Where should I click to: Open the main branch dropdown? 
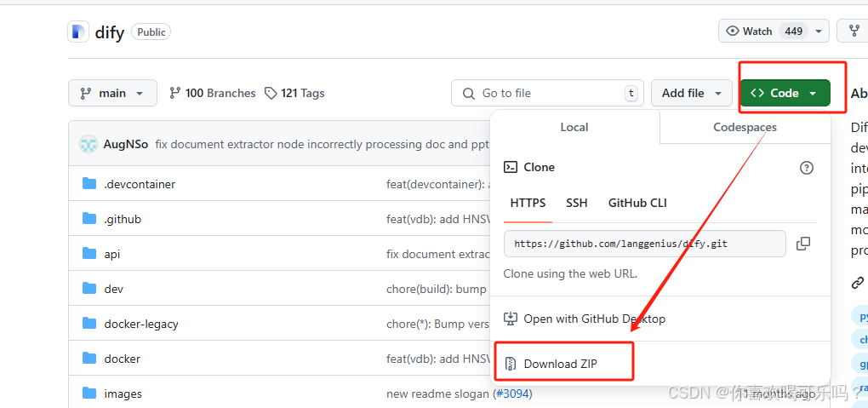112,93
